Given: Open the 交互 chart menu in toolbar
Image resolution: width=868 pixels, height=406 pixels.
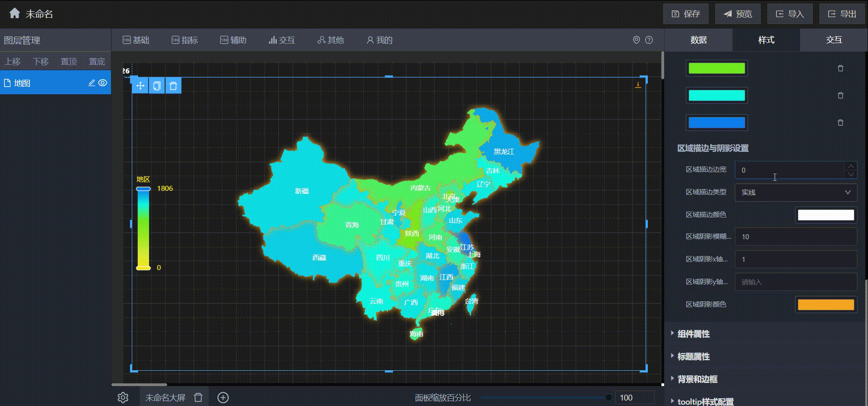Looking at the screenshot, I should 282,40.
